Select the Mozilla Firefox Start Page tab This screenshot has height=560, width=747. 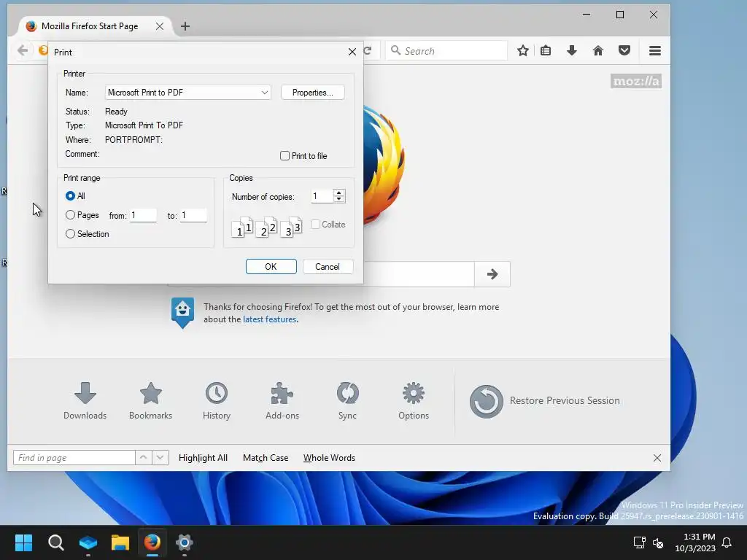[x=90, y=26]
